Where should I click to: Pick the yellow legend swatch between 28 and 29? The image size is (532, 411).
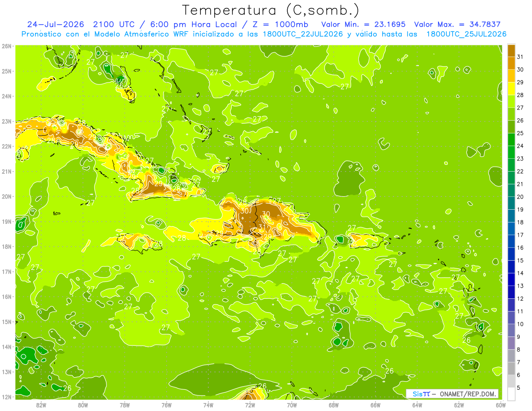click(x=511, y=89)
